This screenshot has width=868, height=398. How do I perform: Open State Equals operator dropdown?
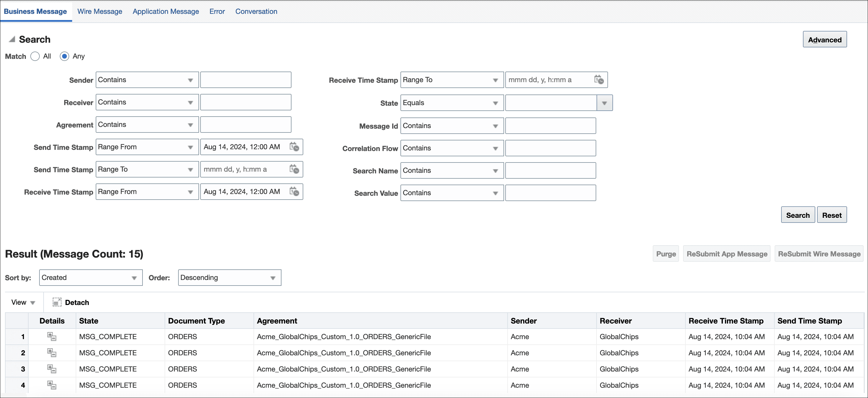pyautogui.click(x=452, y=103)
